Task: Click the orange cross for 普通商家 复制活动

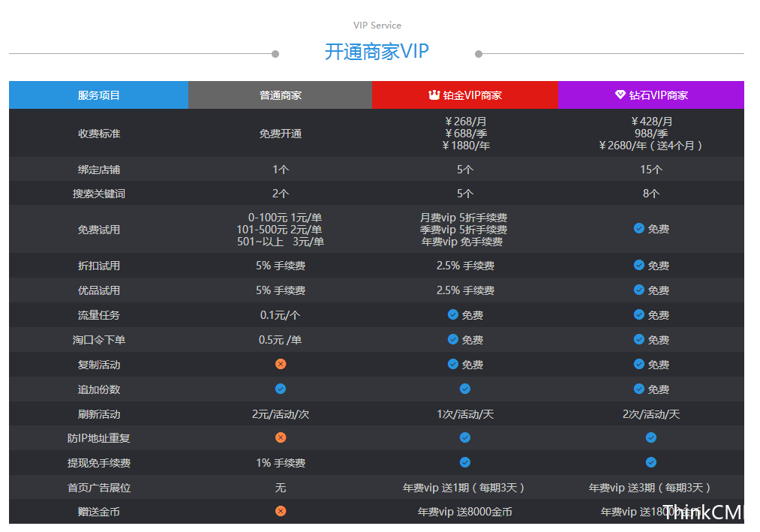Action: point(280,364)
